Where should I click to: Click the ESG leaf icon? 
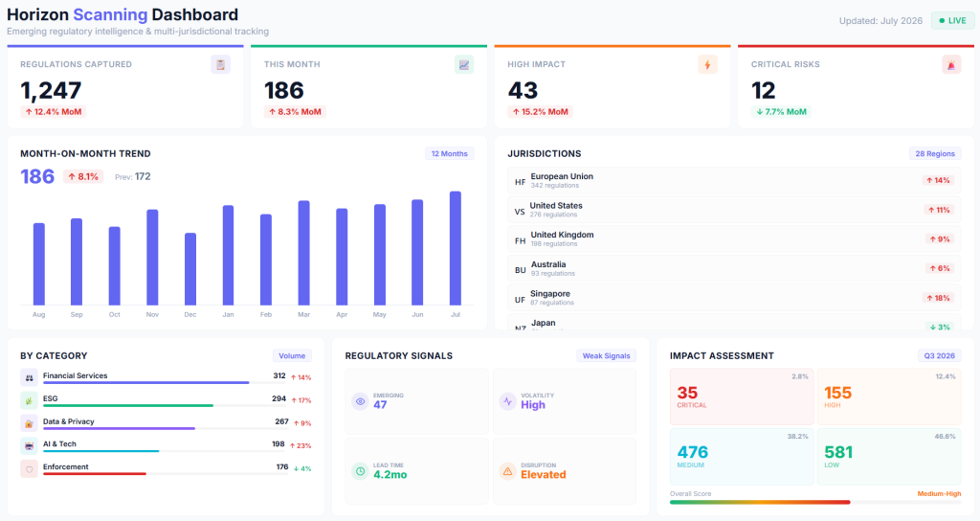[29, 400]
